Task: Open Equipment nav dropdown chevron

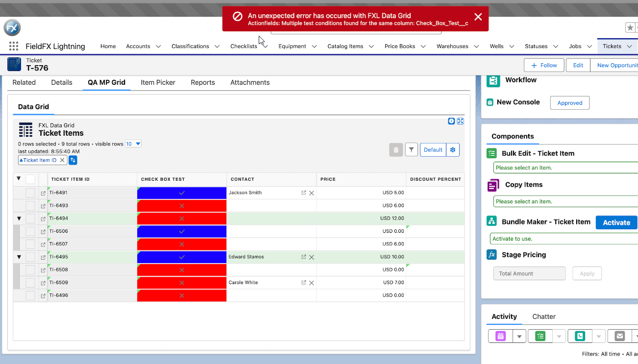Action: pos(314,47)
